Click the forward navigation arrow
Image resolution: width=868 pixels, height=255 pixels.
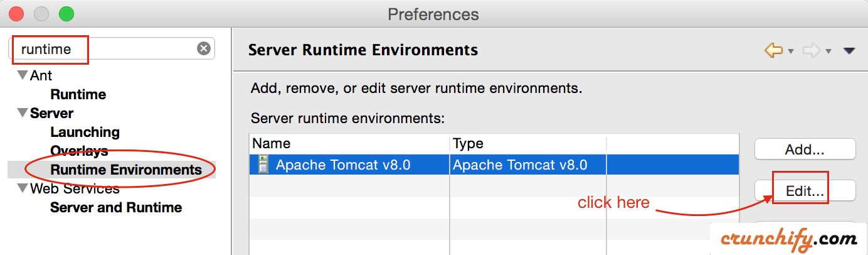(812, 50)
